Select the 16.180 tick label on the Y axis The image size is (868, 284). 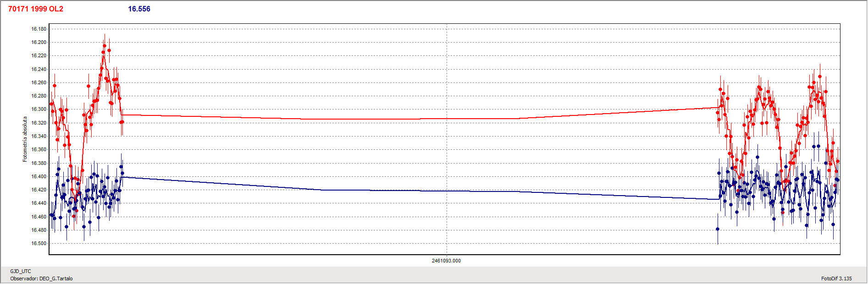(39, 29)
